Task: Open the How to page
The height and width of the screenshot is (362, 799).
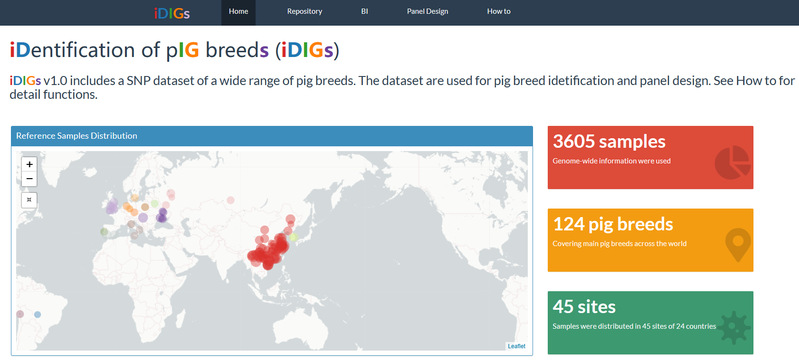Action: coord(498,12)
